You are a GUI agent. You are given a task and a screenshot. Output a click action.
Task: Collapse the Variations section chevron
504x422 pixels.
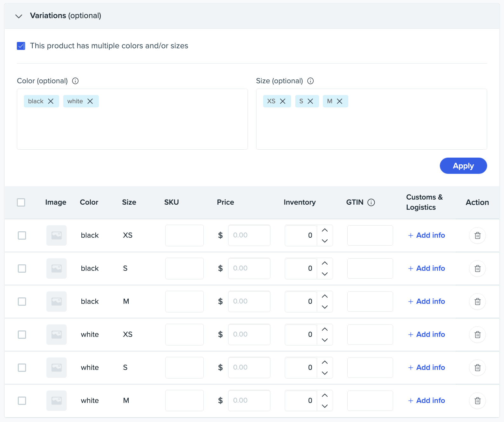point(19,16)
